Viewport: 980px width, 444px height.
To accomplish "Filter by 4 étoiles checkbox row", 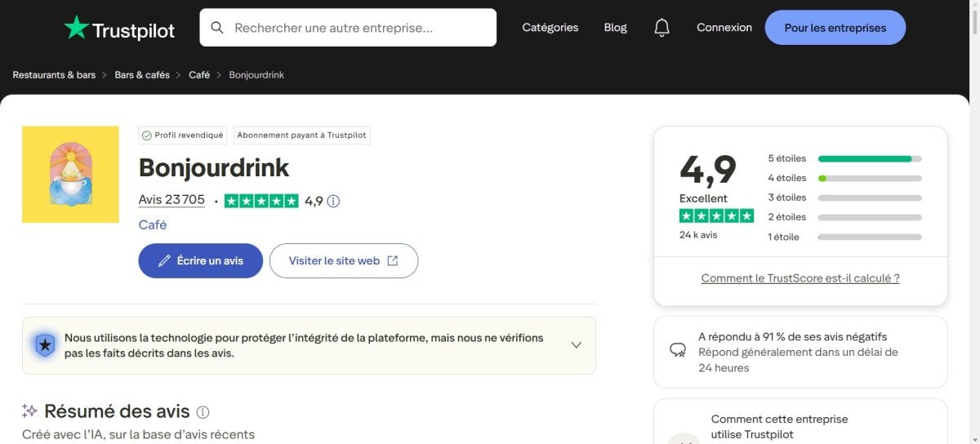I will pos(844,178).
